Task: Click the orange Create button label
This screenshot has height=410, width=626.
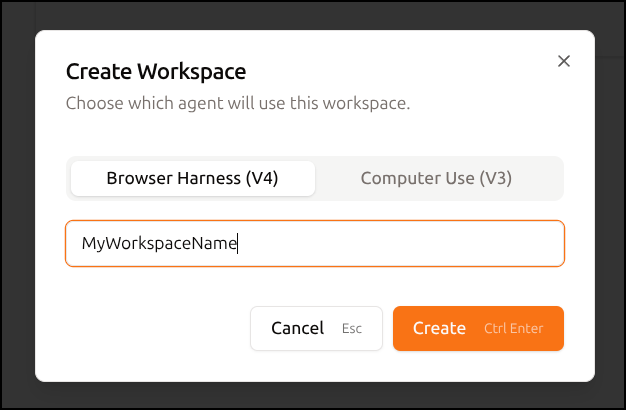Action: [x=439, y=329]
